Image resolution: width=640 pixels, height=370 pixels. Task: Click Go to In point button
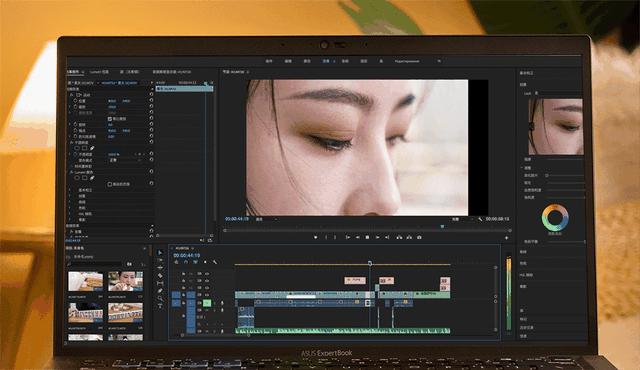[x=348, y=237]
